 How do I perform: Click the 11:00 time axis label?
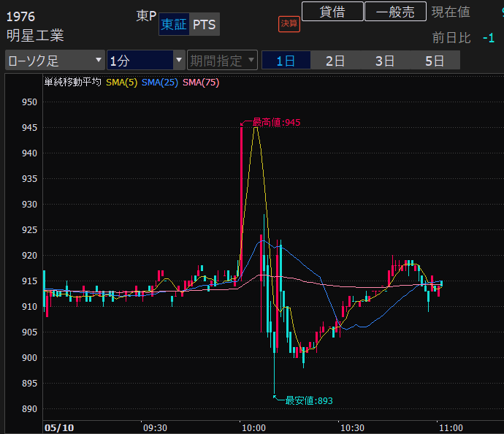pos(451,428)
